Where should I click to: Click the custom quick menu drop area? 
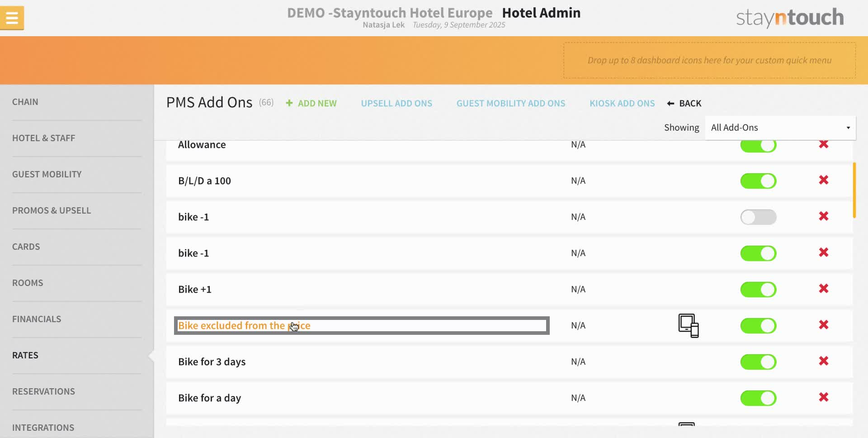(x=709, y=60)
